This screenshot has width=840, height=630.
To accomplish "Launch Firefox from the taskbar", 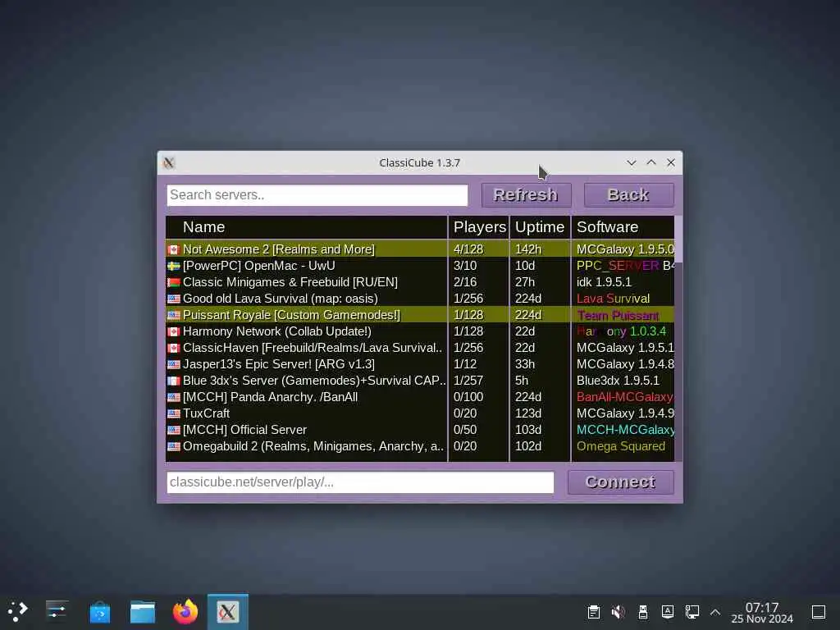I will click(185, 611).
